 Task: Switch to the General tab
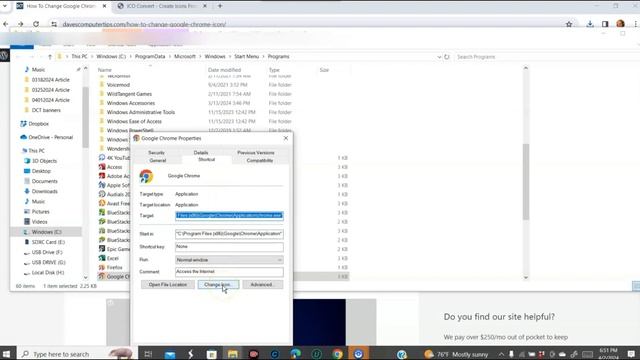coord(158,160)
